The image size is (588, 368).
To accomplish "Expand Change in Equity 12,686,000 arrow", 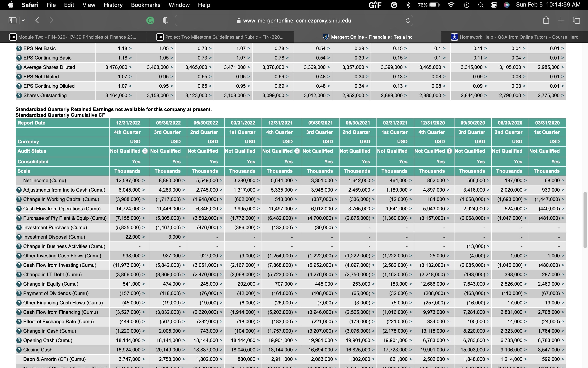I will point(448,284).
